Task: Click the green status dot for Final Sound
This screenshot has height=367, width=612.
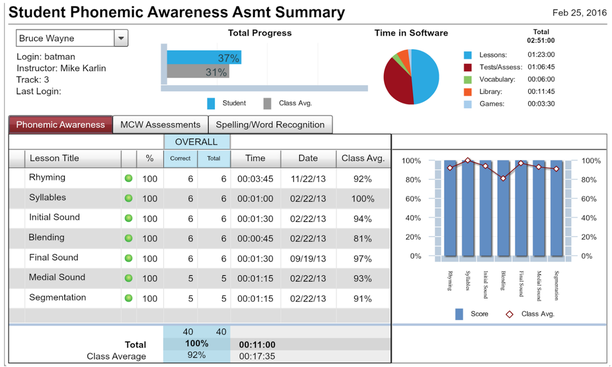Action: coord(128,258)
